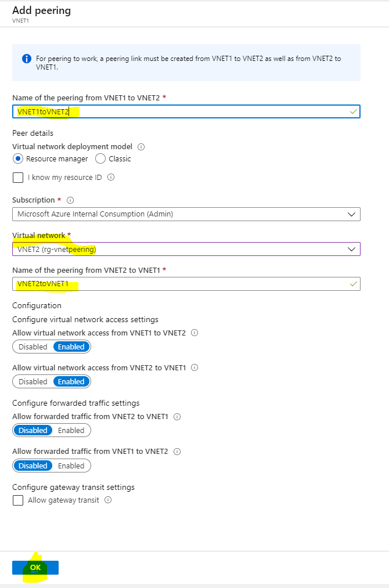View info for allow access from VNET1 to VNET2

point(194,332)
